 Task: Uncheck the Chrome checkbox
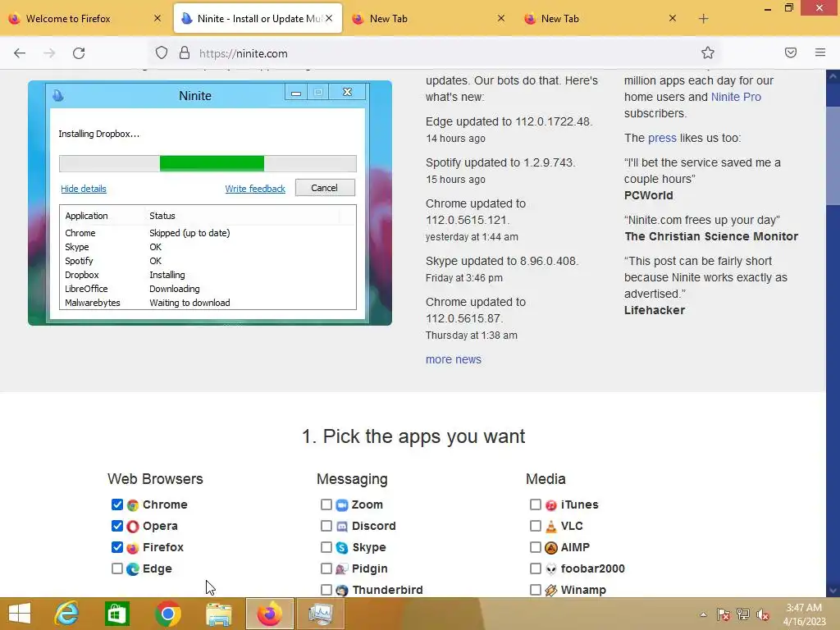click(x=117, y=504)
